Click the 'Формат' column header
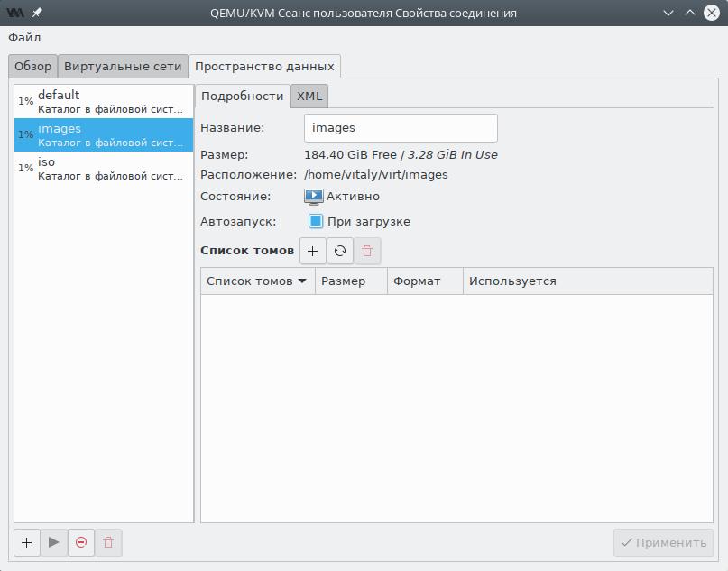Image resolution: width=728 pixels, height=571 pixels. pyautogui.click(x=424, y=281)
